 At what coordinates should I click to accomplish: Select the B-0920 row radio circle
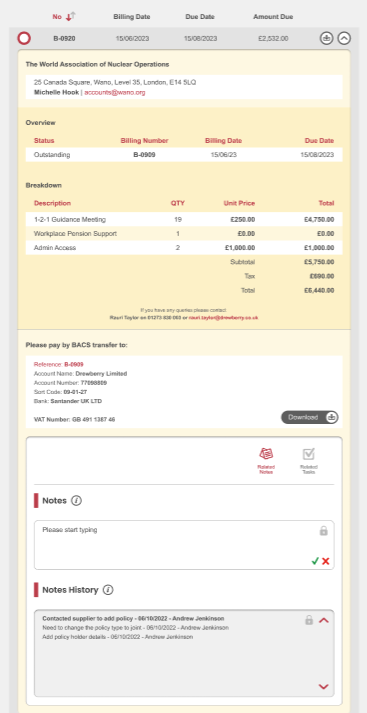[x=24, y=39]
